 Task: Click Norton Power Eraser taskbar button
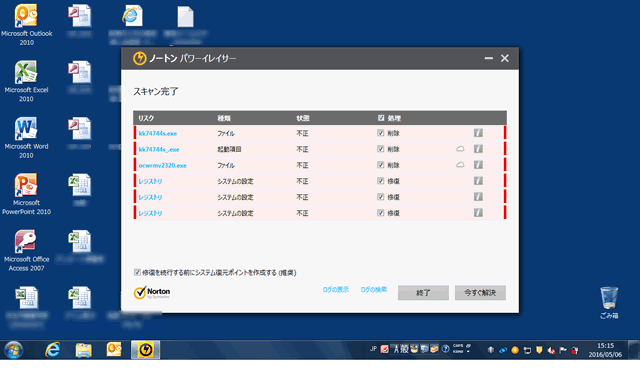pyautogui.click(x=145, y=350)
